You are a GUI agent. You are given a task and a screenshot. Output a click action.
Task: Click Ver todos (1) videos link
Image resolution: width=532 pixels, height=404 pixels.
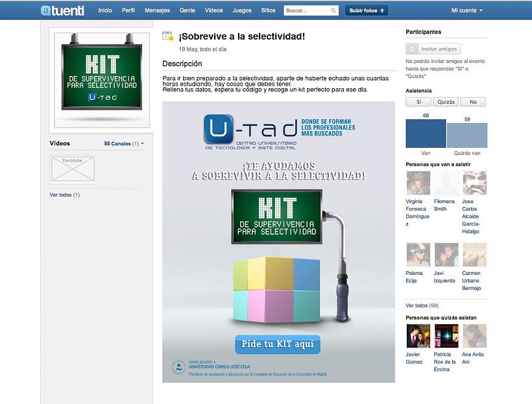tap(64, 195)
